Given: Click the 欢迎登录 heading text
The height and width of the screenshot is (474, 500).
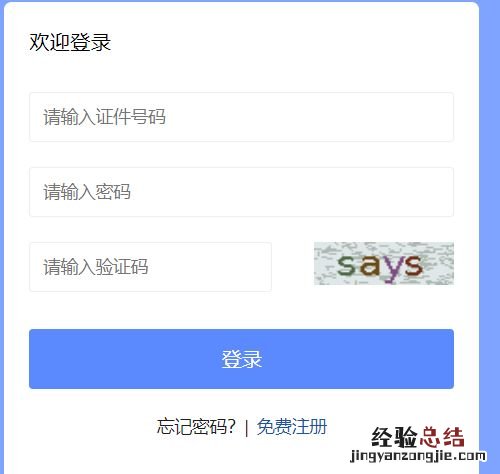Looking at the screenshot, I should click(70, 43).
